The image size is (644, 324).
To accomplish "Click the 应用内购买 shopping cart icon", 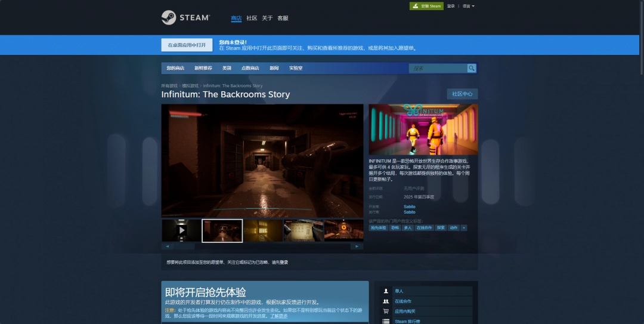I will point(386,311).
